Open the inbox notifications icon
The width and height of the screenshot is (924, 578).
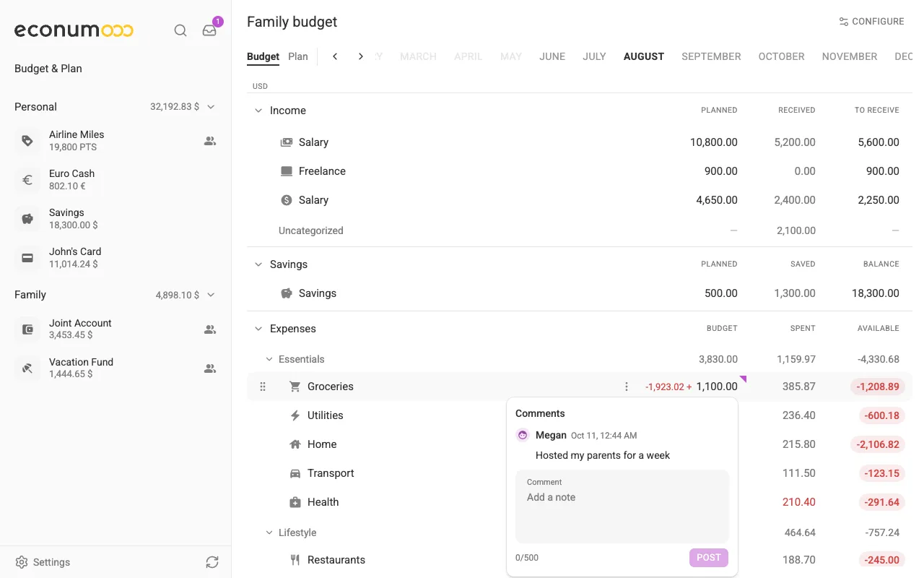(x=209, y=30)
